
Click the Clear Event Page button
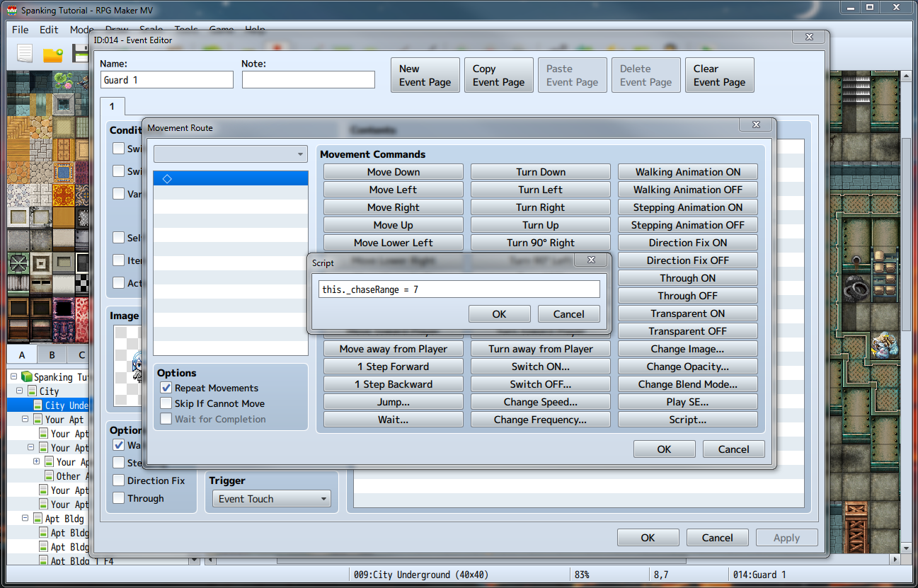click(x=720, y=76)
